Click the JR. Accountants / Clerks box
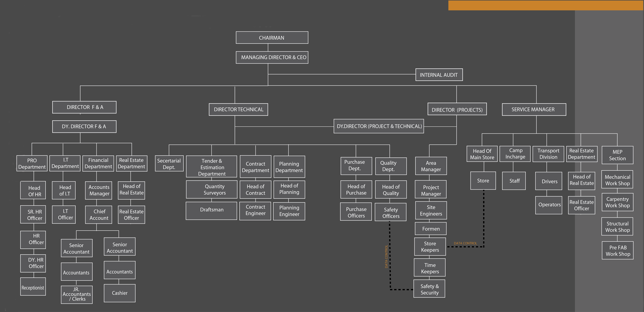Screen dimensions: 644x312 (x=77, y=295)
